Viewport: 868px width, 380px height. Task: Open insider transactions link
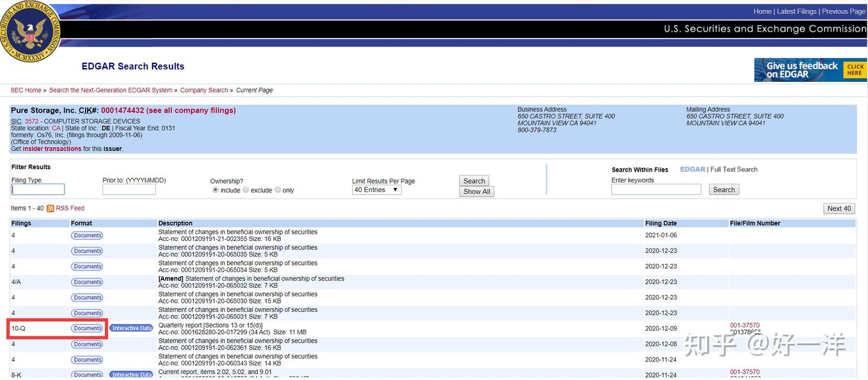pyautogui.click(x=52, y=149)
